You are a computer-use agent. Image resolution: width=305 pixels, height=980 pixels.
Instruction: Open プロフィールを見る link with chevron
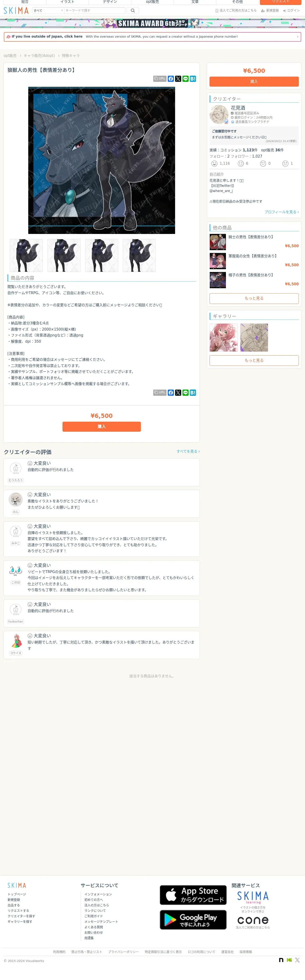(281, 212)
